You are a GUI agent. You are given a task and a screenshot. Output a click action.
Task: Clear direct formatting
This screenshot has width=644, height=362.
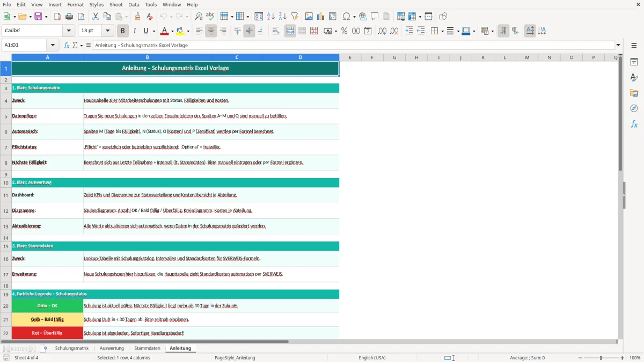(149, 17)
